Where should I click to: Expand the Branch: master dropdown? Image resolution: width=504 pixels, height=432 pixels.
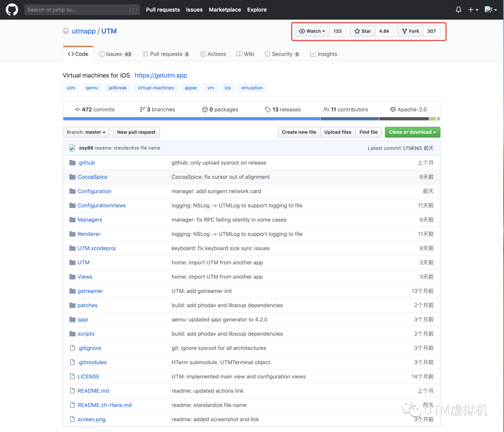click(x=86, y=132)
